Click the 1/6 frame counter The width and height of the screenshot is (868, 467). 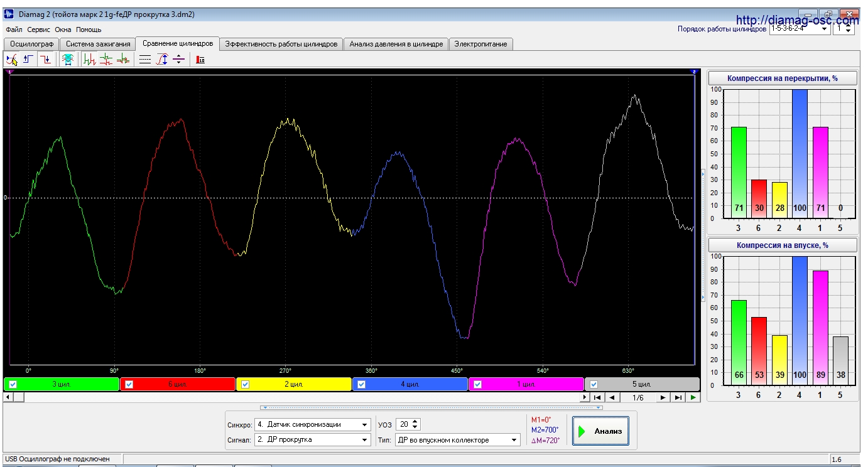pos(637,397)
